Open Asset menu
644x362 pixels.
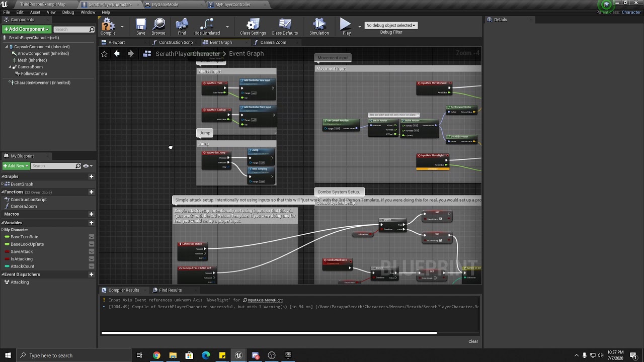tap(35, 12)
